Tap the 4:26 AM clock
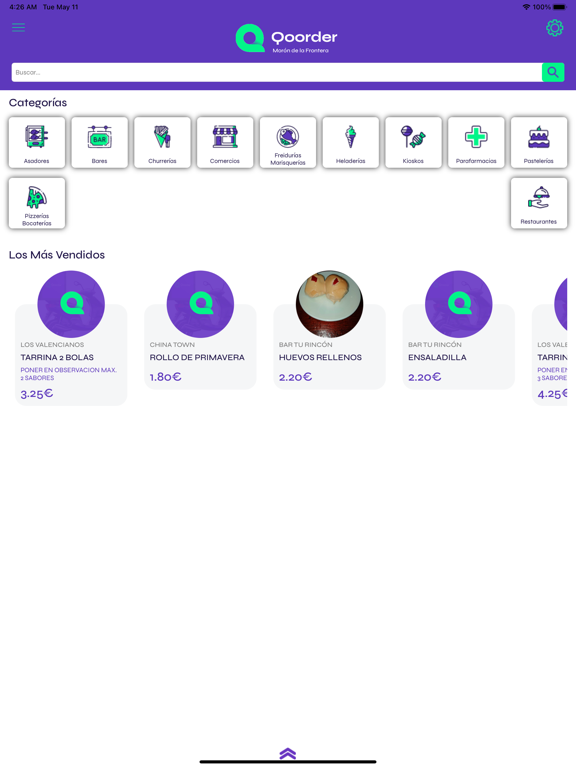 point(23,7)
